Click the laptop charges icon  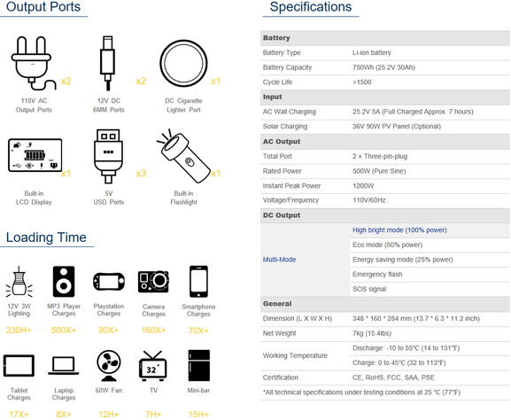(x=64, y=366)
